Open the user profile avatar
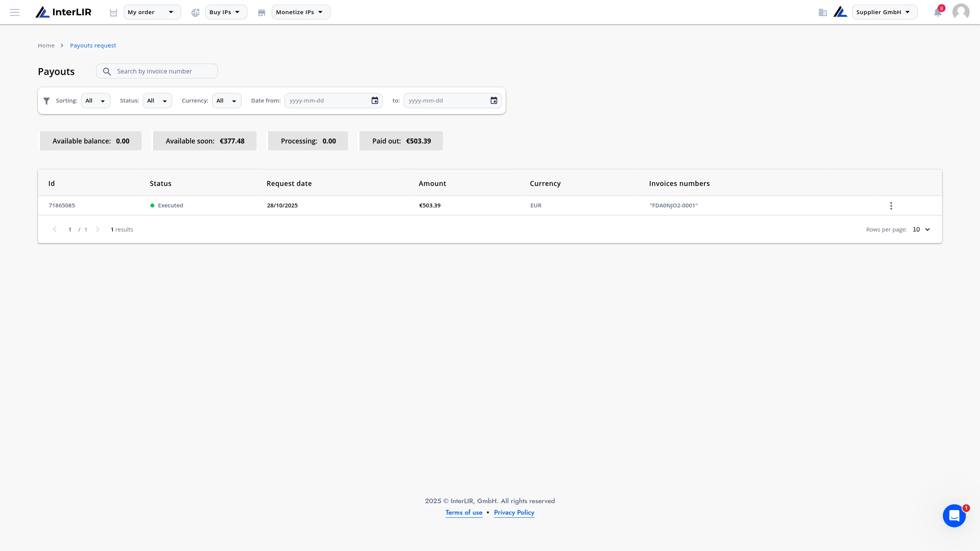This screenshot has width=980, height=551. click(x=961, y=12)
